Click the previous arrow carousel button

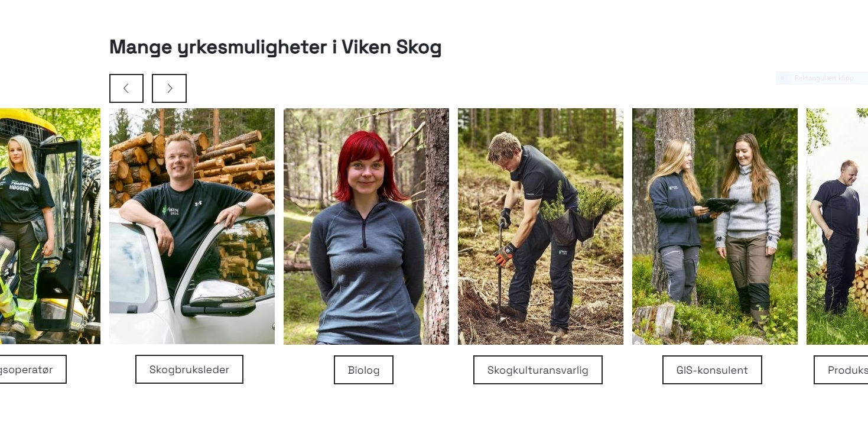click(x=126, y=88)
